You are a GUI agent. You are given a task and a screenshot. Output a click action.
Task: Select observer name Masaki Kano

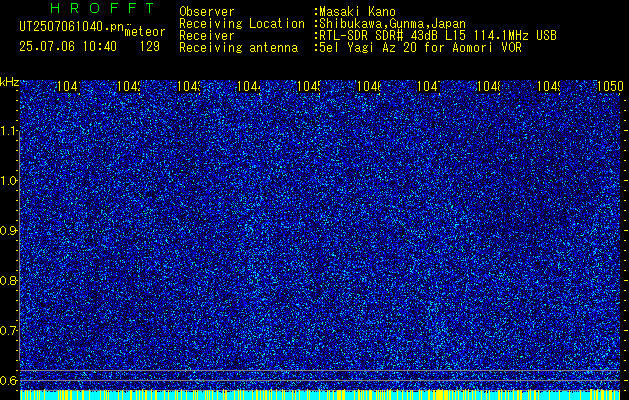tap(357, 12)
